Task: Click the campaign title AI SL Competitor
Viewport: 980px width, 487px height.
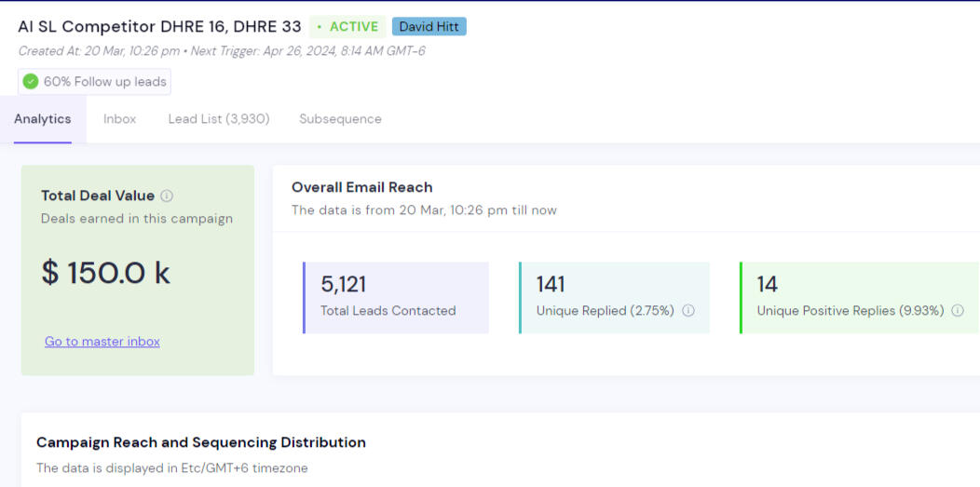Action: (x=159, y=27)
